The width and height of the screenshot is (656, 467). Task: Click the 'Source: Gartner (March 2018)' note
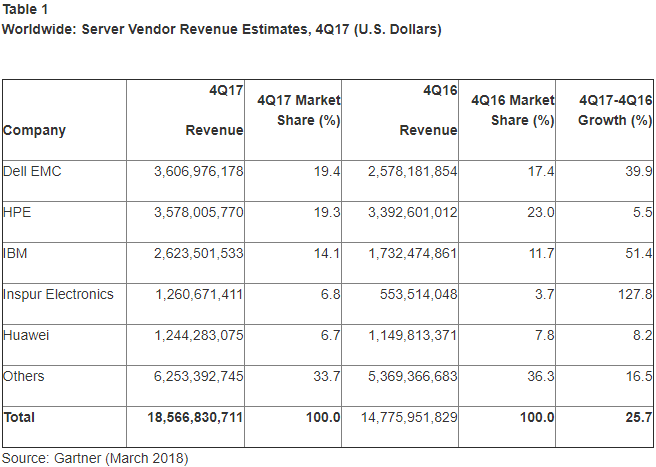(x=95, y=458)
